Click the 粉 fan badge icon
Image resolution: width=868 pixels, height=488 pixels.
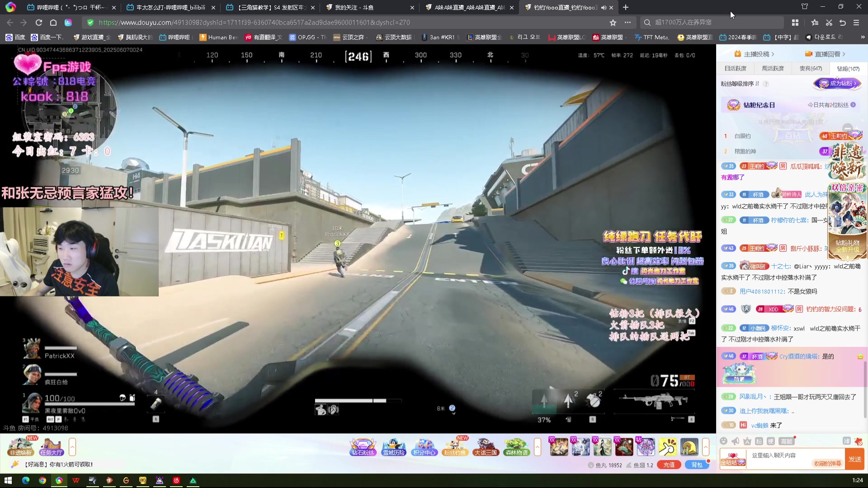[x=759, y=441]
